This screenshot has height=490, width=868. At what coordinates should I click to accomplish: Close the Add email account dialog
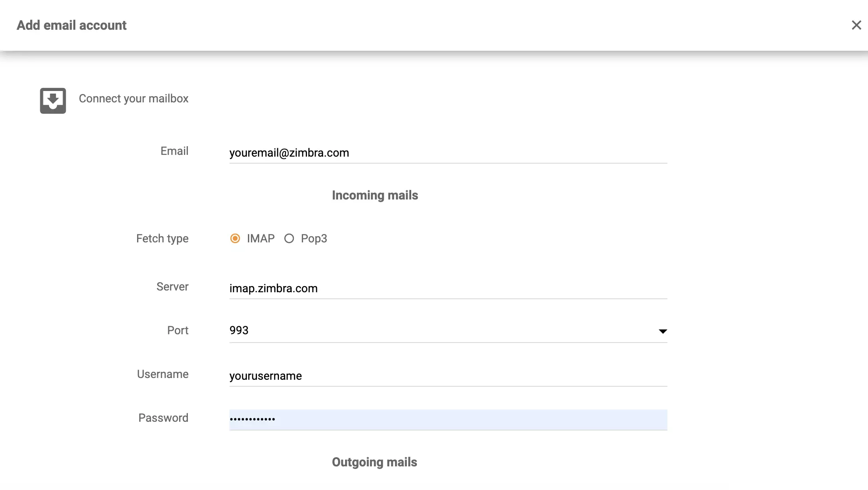click(x=856, y=25)
